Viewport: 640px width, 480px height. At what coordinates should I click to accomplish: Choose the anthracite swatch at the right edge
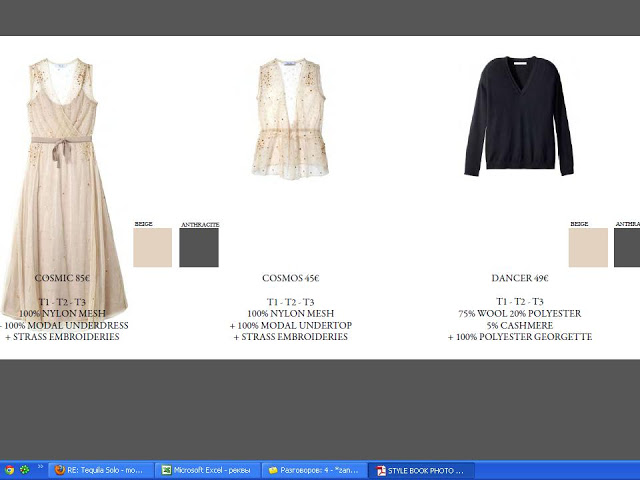(627, 247)
